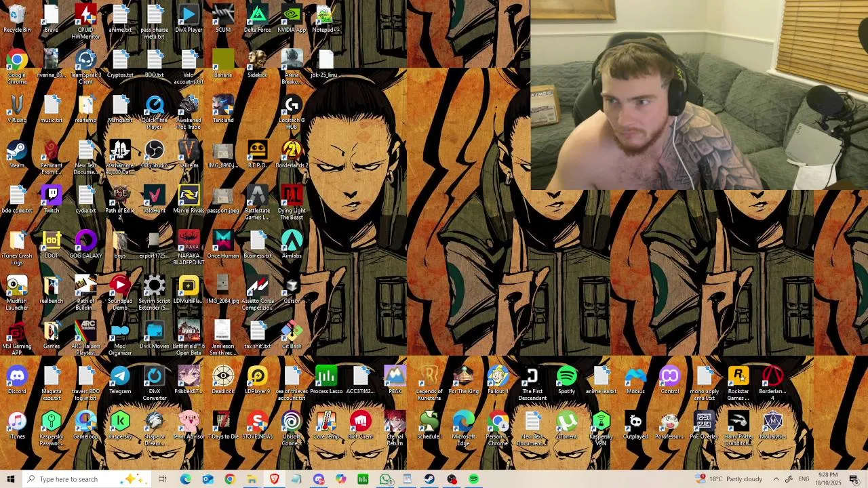Open the Kaspersky VPN shortcut
This screenshot has width=868, height=488.
click(601, 428)
